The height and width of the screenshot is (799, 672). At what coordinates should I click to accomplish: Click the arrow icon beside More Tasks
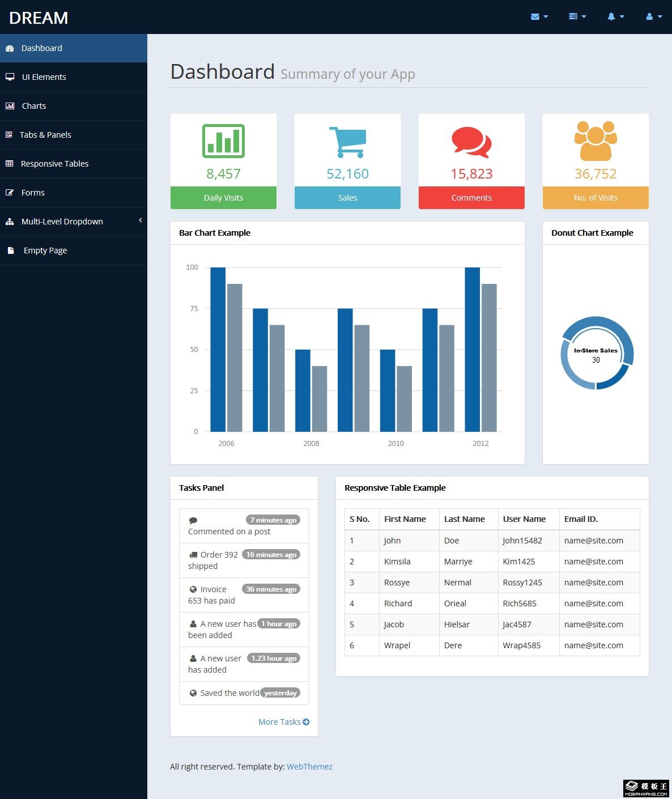[x=306, y=722]
